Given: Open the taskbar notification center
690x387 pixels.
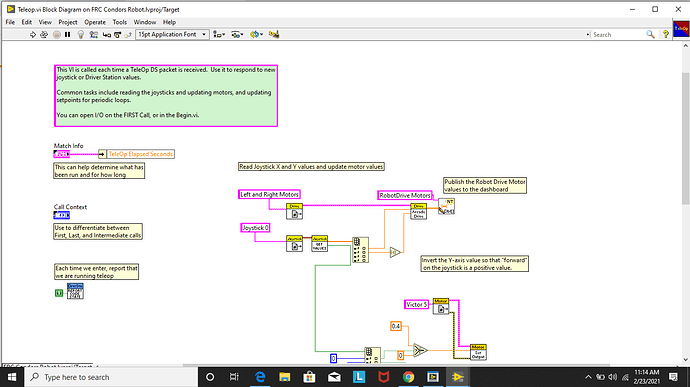Looking at the screenshot, I should coord(673,377).
